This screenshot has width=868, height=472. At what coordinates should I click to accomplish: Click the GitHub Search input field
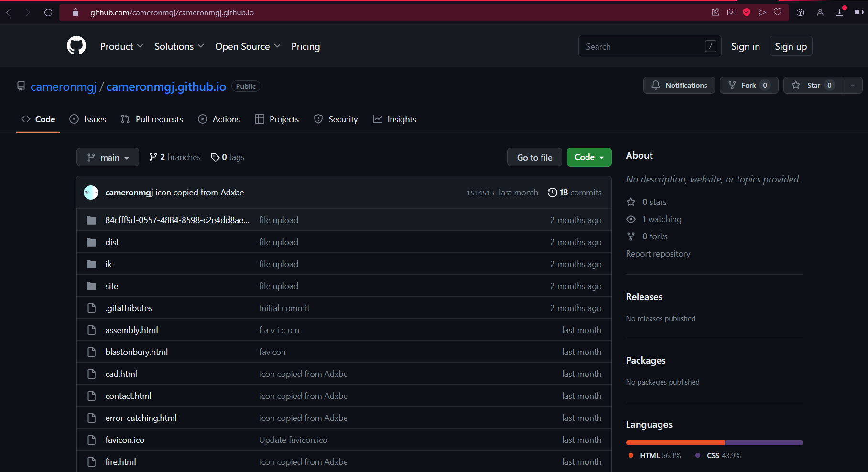(650, 46)
